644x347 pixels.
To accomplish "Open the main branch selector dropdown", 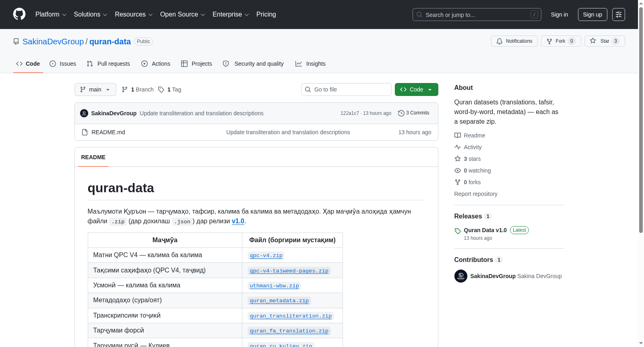I will (x=95, y=89).
